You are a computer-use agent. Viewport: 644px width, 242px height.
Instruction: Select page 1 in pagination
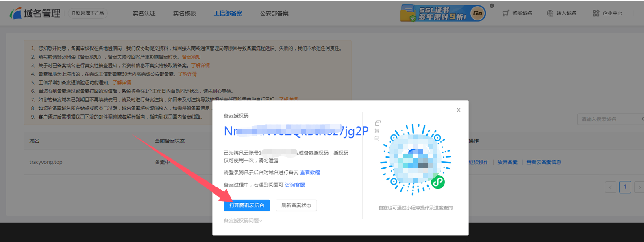coord(625,187)
